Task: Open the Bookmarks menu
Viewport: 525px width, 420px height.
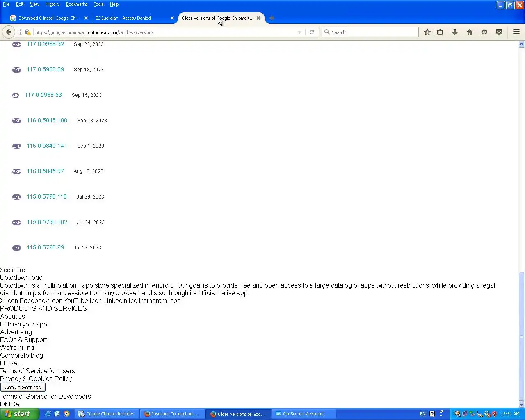Action: (77, 4)
